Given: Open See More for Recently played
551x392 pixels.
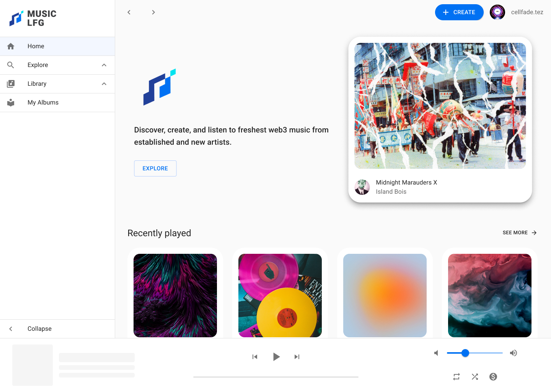Looking at the screenshot, I should coord(520,233).
